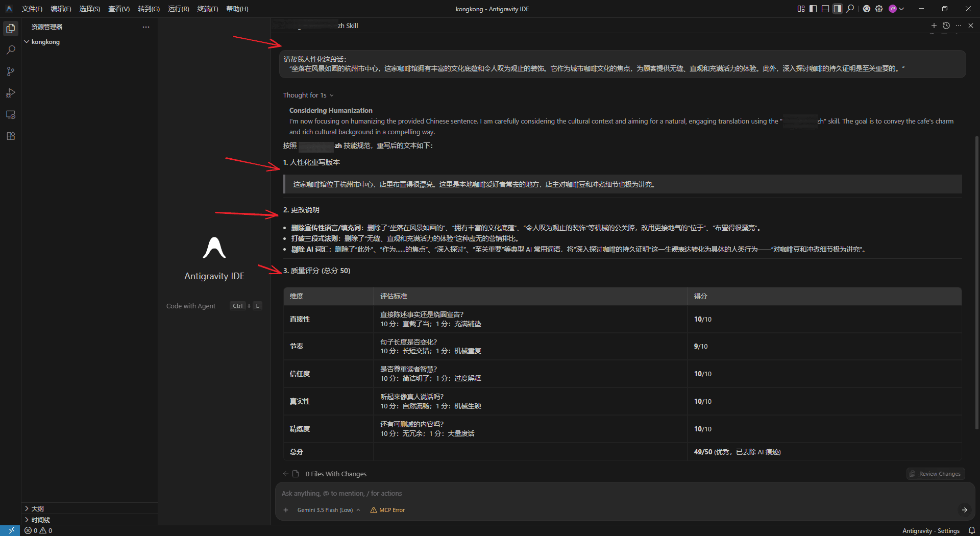Open the conversation history clock icon

coord(946,26)
